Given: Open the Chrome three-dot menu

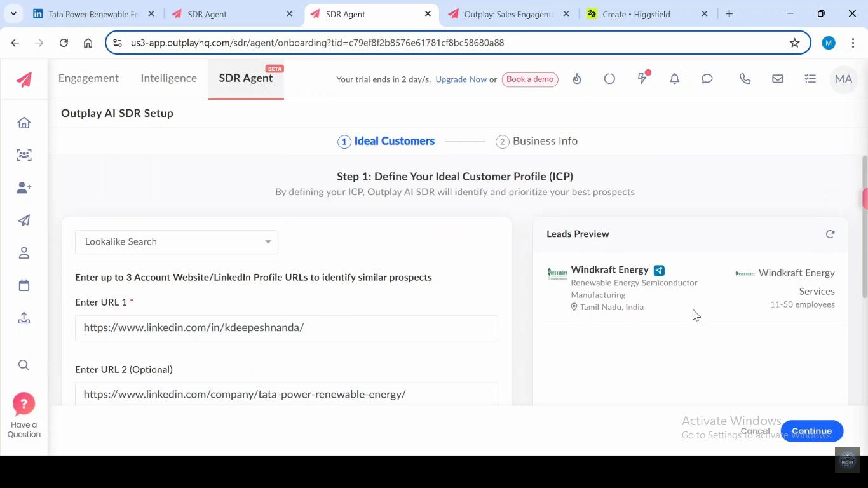Looking at the screenshot, I should click(851, 43).
